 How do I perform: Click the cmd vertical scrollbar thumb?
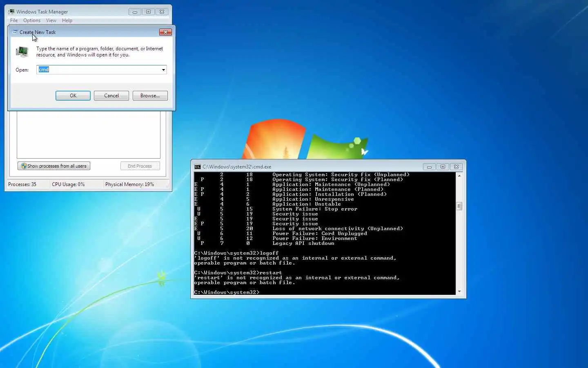tap(459, 206)
